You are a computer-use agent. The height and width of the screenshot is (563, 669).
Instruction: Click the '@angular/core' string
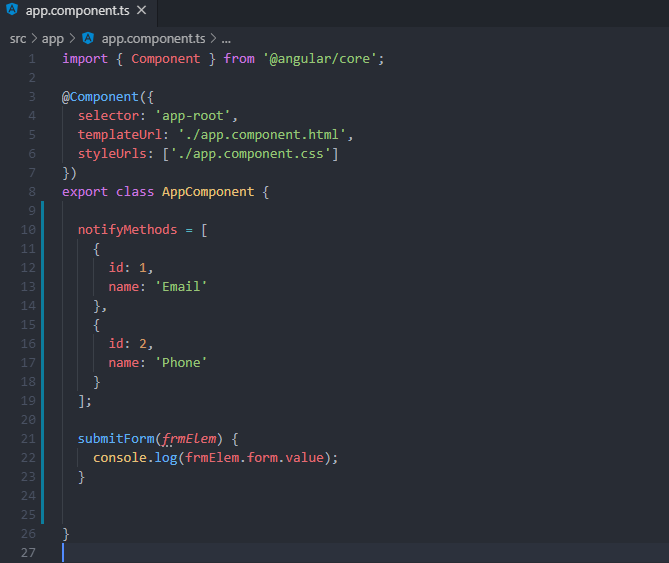click(320, 59)
